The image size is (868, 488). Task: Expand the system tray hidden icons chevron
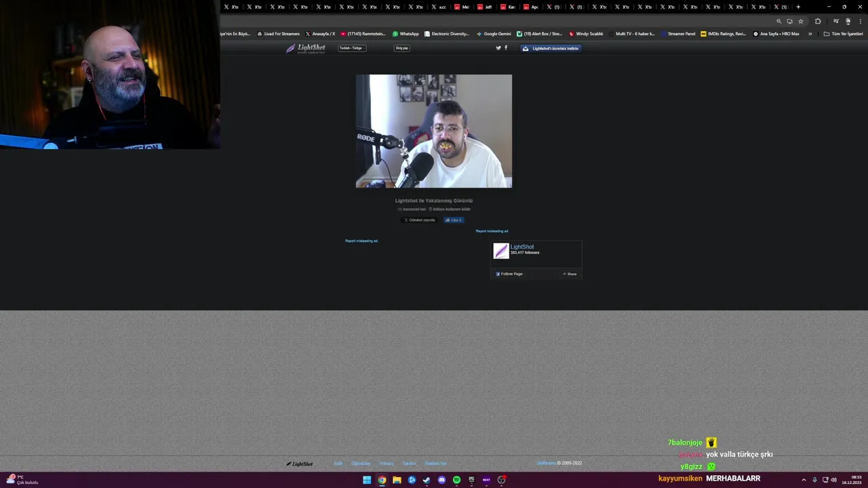pos(804,480)
